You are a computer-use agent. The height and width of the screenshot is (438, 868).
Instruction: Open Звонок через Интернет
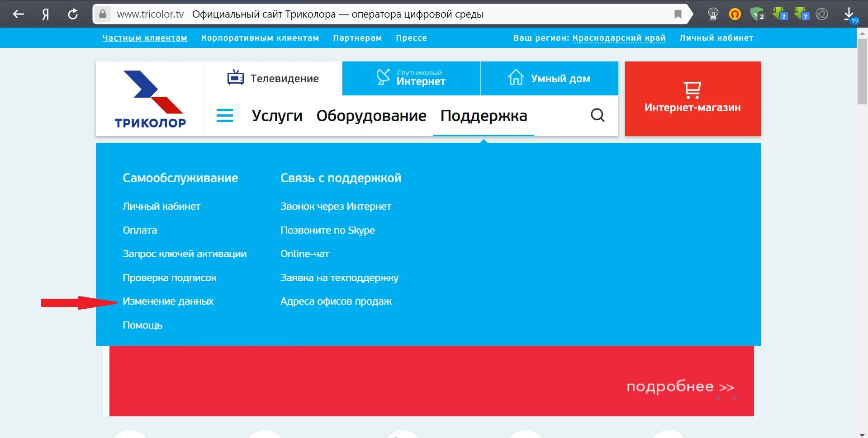point(336,206)
